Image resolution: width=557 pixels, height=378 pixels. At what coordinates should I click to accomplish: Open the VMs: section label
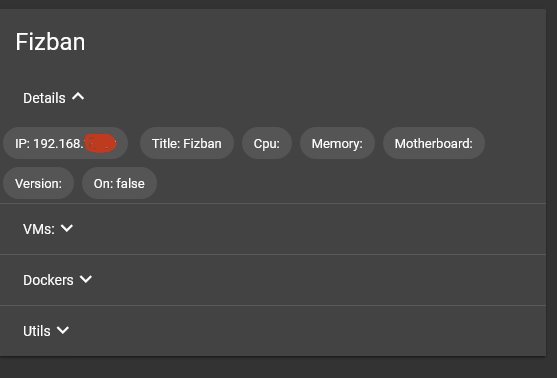pos(39,229)
